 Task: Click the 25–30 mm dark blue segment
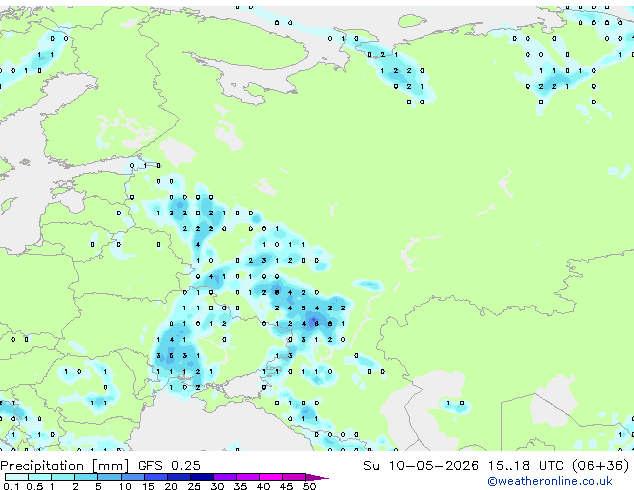tap(201, 477)
